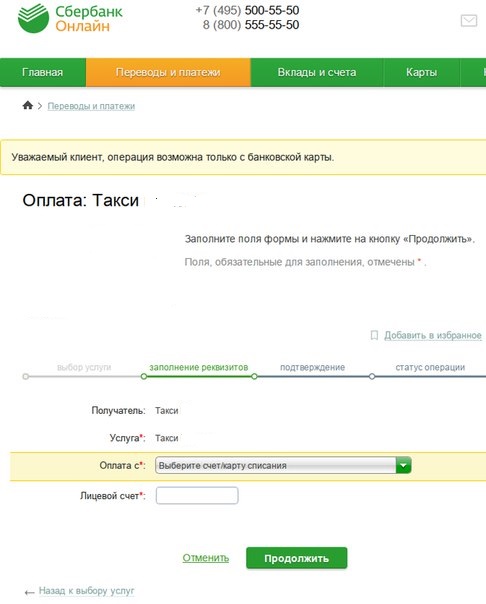Go to the Карты tab
This screenshot has height=604, width=486.
pos(422,72)
